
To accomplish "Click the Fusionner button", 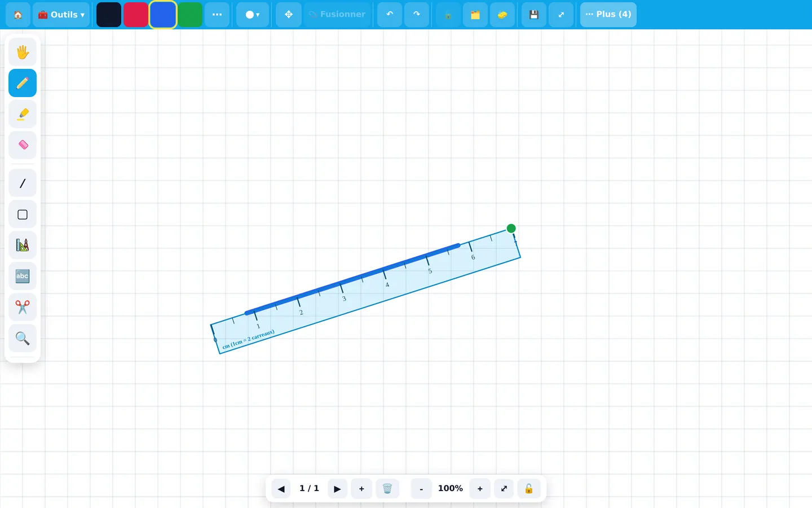I will [x=337, y=15].
